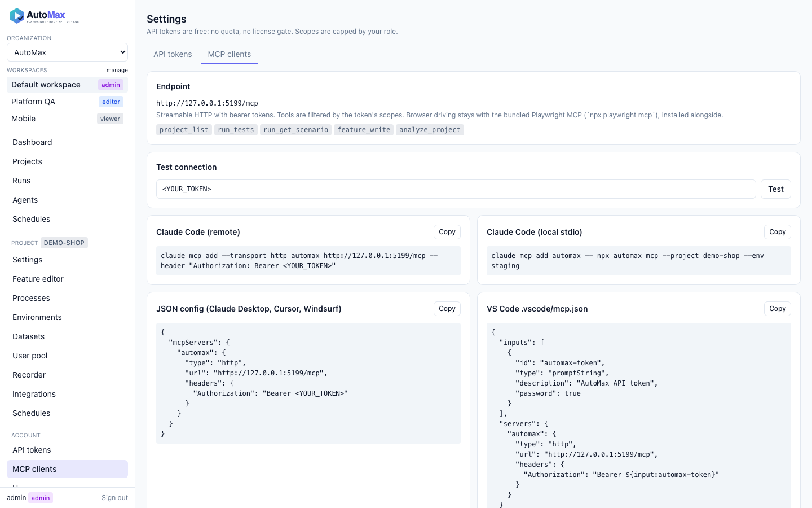Open Feature editor
The height and width of the screenshot is (508, 812).
[x=67, y=279]
